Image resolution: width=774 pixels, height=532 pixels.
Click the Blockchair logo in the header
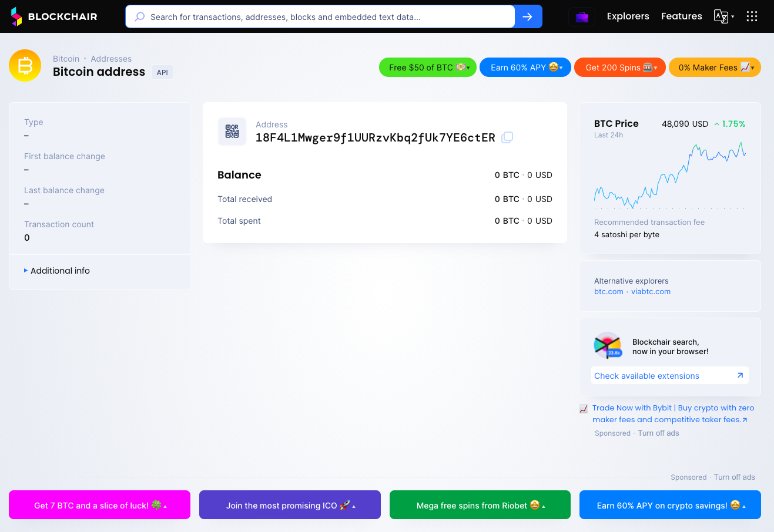pos(54,16)
